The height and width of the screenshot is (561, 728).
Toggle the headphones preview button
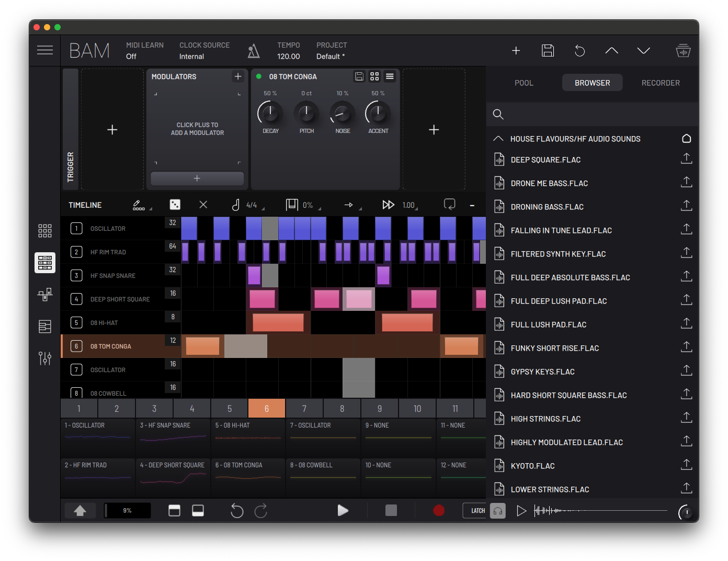point(498,511)
